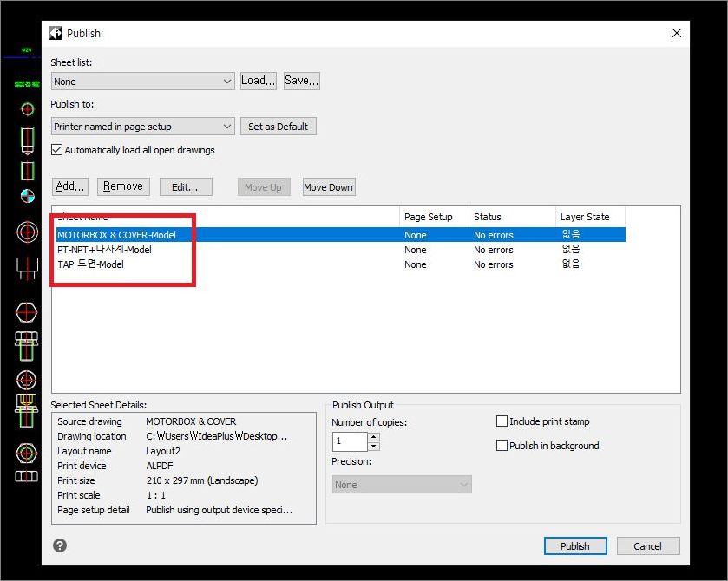Click the Number of copies input field
The width and height of the screenshot is (728, 581).
[350, 441]
